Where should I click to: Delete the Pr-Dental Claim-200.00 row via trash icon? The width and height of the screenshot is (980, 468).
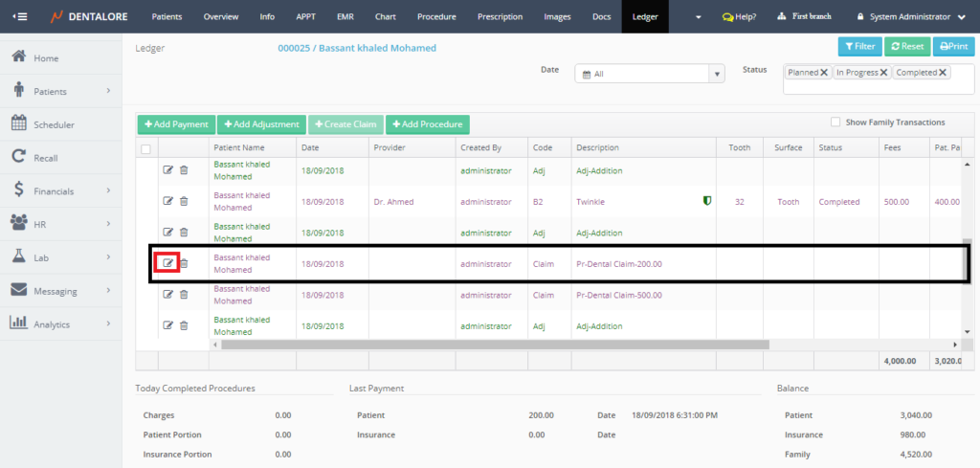[184, 263]
